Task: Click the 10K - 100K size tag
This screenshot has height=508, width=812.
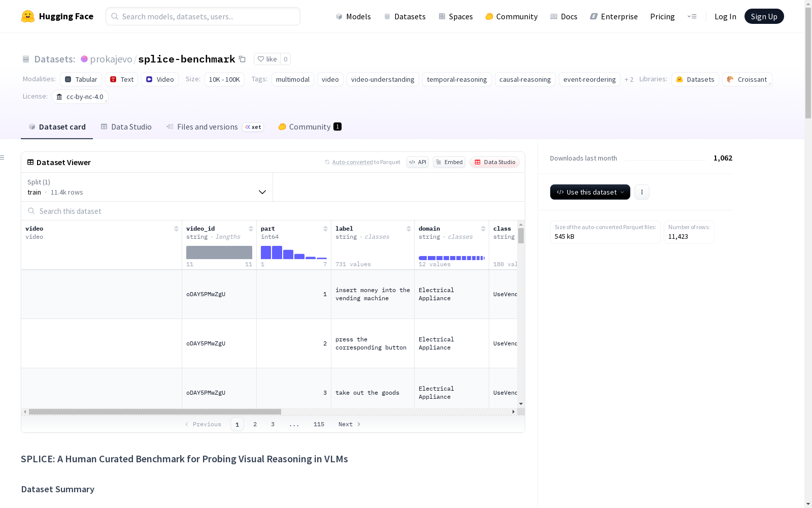Action: click(x=224, y=79)
